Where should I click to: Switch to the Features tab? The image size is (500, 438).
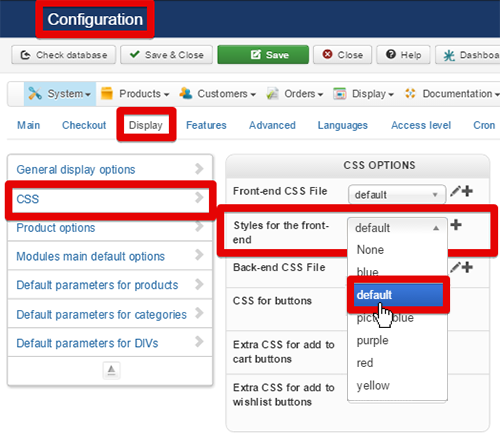coord(206,125)
